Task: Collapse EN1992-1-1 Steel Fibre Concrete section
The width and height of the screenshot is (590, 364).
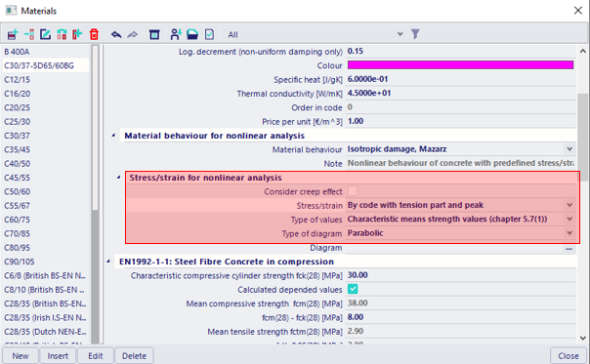Action: (108, 261)
